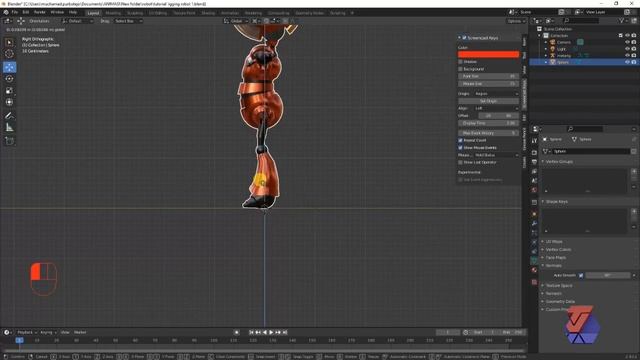640x360 pixels.
Task: Select the Scale tool
Action: click(9, 91)
